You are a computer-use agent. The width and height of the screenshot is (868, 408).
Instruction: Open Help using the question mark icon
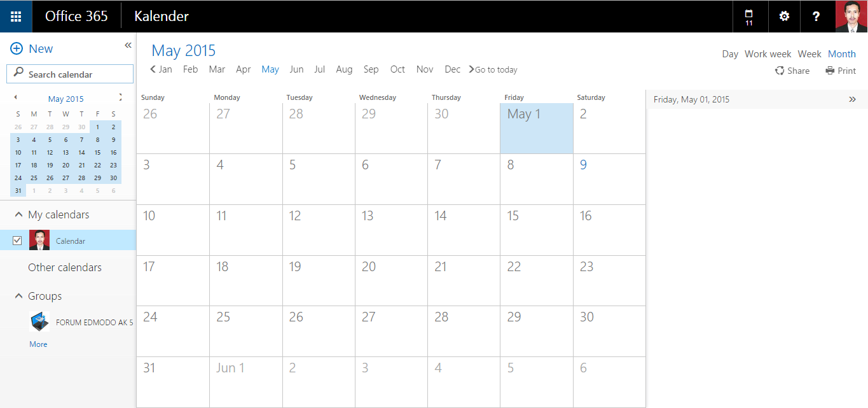(816, 16)
